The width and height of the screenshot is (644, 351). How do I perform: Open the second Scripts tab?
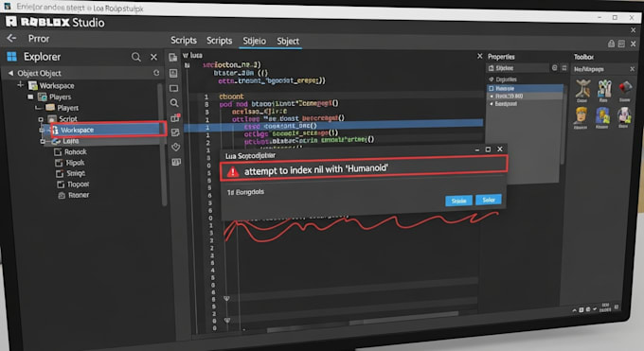(x=220, y=41)
